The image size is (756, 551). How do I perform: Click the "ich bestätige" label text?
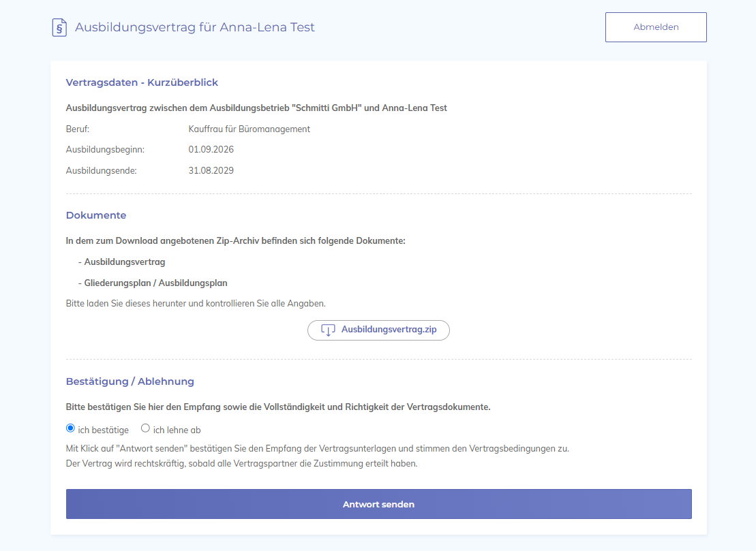(x=103, y=430)
